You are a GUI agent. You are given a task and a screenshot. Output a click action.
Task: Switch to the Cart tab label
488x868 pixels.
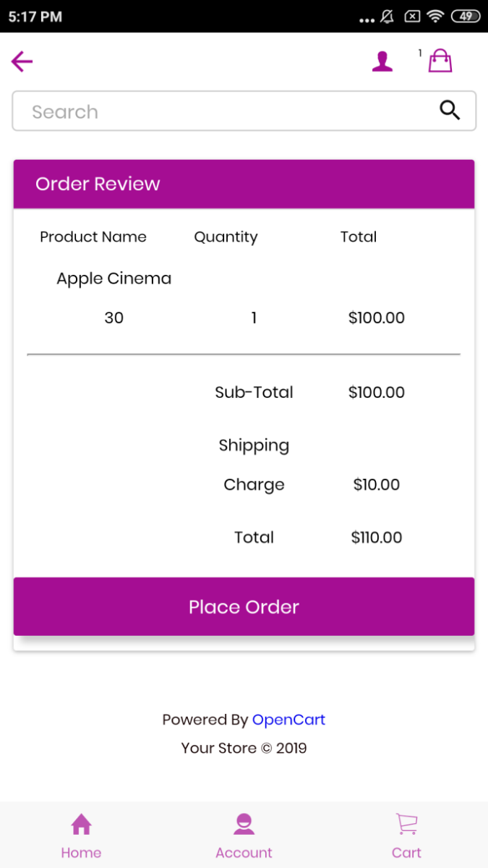[x=406, y=853]
